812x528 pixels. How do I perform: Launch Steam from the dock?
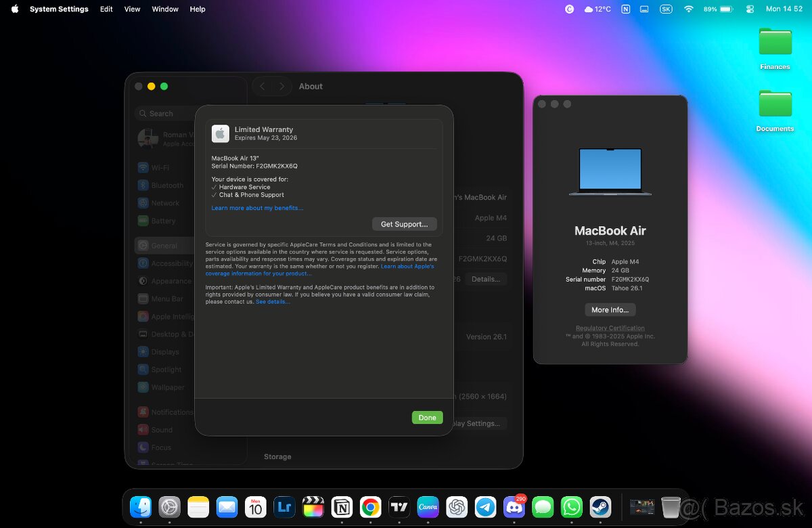point(600,507)
